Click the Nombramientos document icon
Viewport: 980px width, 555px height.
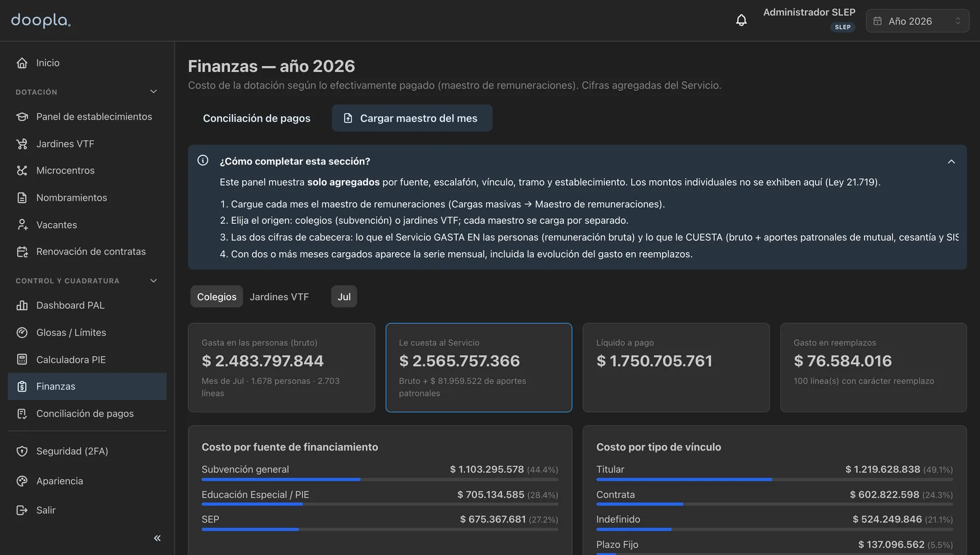pos(22,198)
